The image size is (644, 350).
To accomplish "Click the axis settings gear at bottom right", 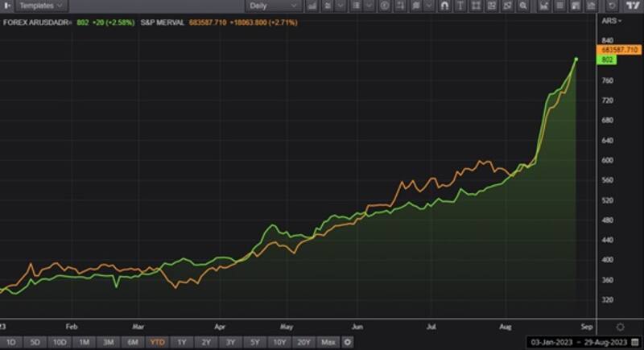I will coord(620,327).
